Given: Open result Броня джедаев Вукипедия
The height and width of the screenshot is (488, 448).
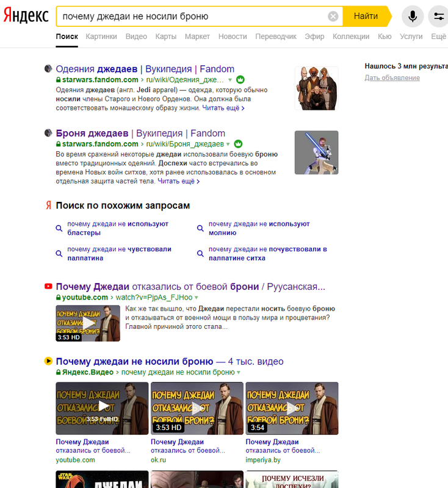Looking at the screenshot, I should point(140,133).
